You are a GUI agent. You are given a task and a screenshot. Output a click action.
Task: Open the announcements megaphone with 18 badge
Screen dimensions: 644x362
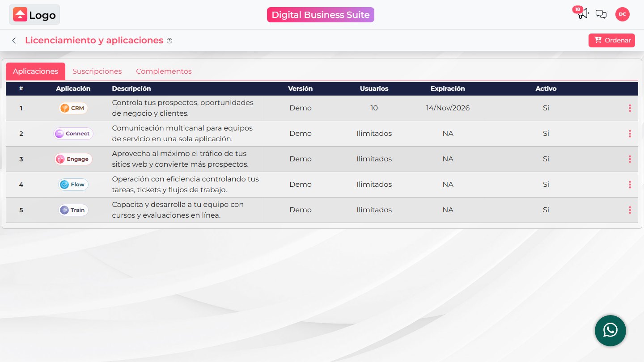(582, 13)
